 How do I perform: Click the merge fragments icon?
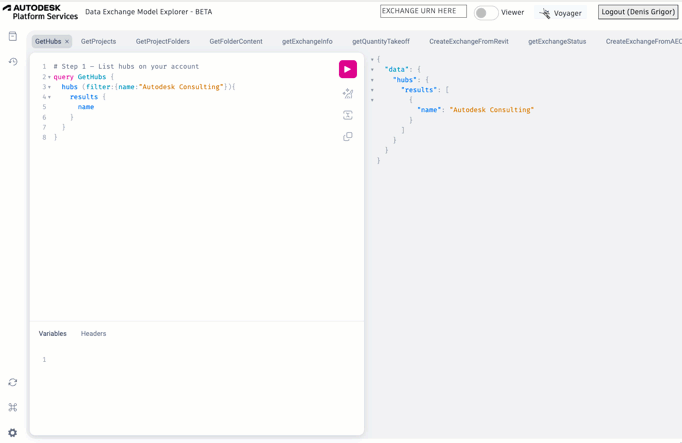click(x=348, y=115)
